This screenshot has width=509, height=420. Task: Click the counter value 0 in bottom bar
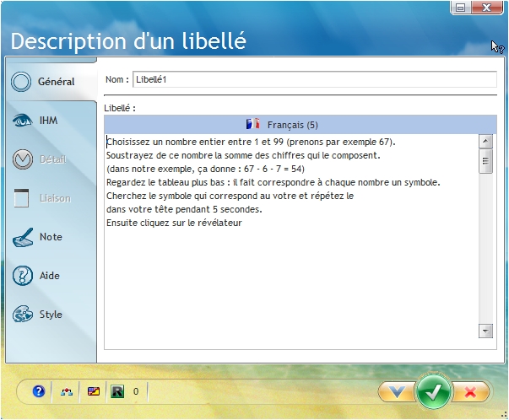pos(136,391)
